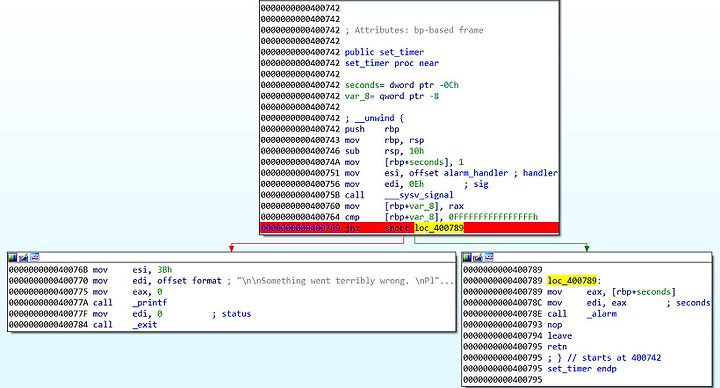720x388 pixels.
Task: Click 'mov edi, 0Eh ; sig' instruction
Action: [416, 184]
